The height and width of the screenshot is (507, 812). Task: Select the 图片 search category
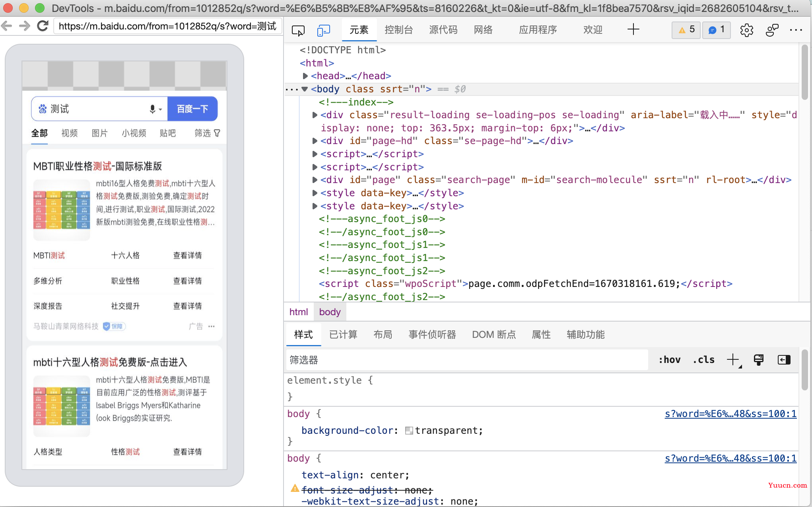click(99, 133)
